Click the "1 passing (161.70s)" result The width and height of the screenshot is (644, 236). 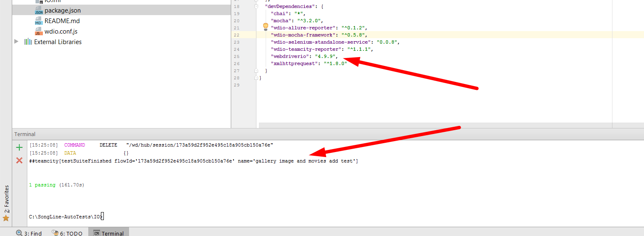point(56,185)
